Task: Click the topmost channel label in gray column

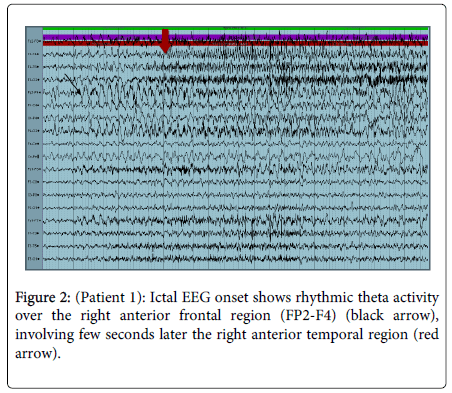Action: click(34, 41)
